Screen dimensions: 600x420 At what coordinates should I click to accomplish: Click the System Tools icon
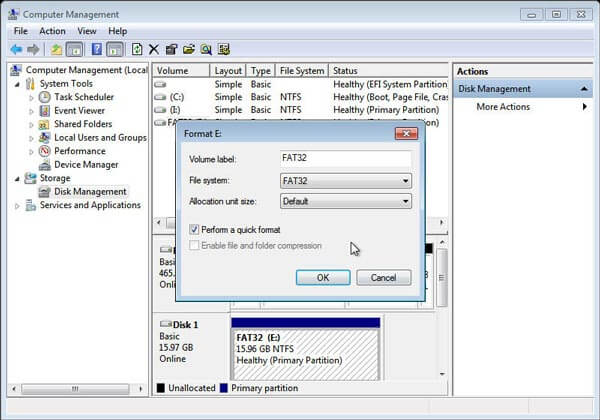[31, 83]
